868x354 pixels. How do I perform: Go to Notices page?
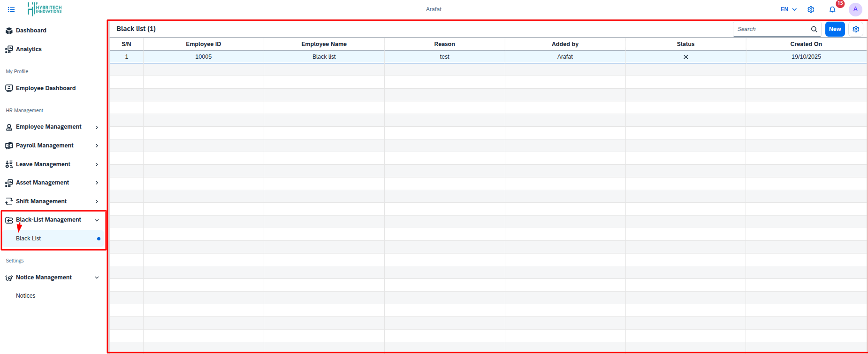click(26, 296)
